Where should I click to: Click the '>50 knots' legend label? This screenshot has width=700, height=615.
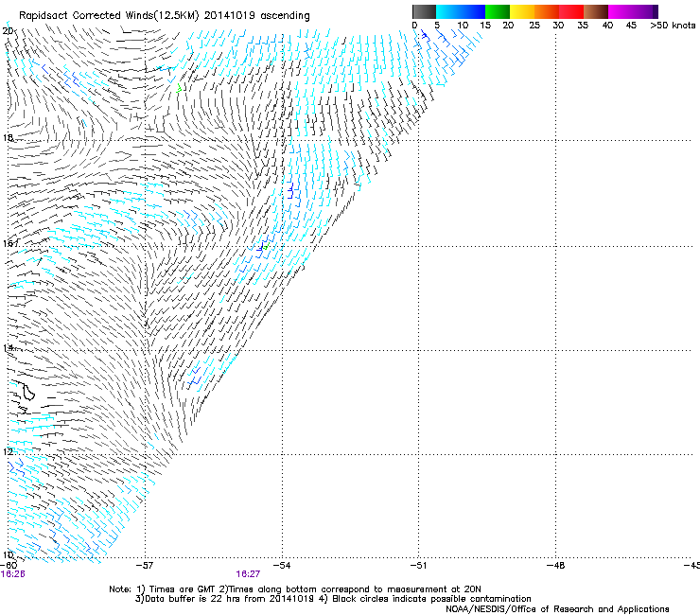673,26
